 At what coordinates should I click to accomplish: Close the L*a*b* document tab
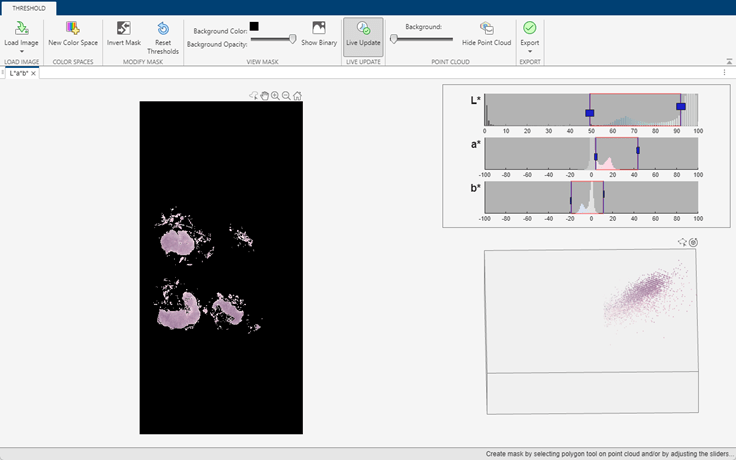click(34, 74)
